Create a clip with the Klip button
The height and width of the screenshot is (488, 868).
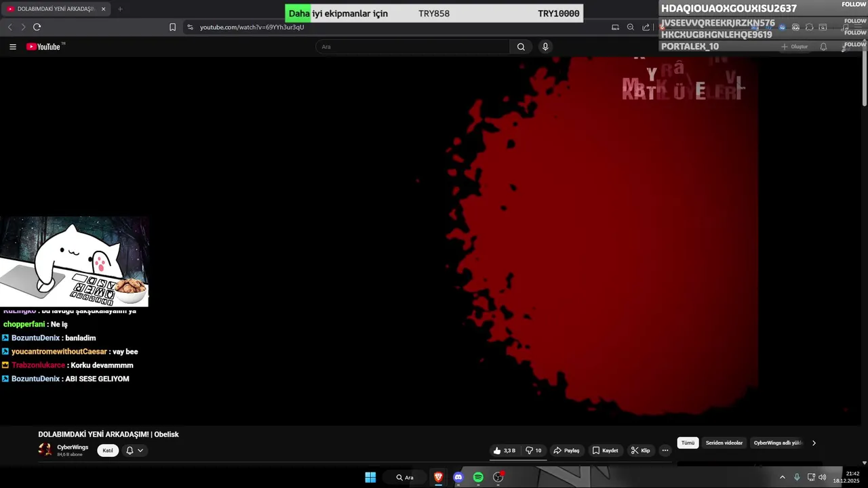click(640, 451)
